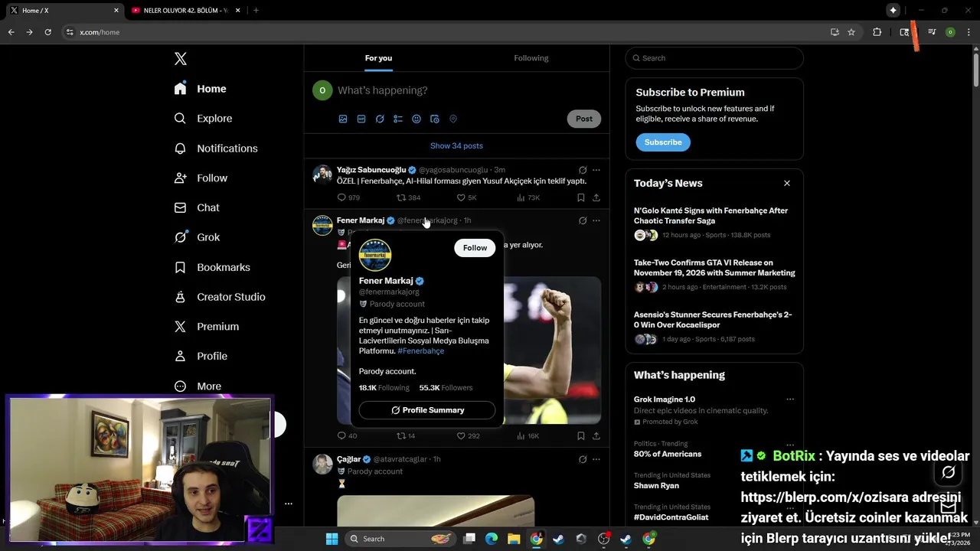Viewport: 980px width, 551px height.
Task: Like Fener Markaj's post with 292 likes
Action: click(x=468, y=436)
